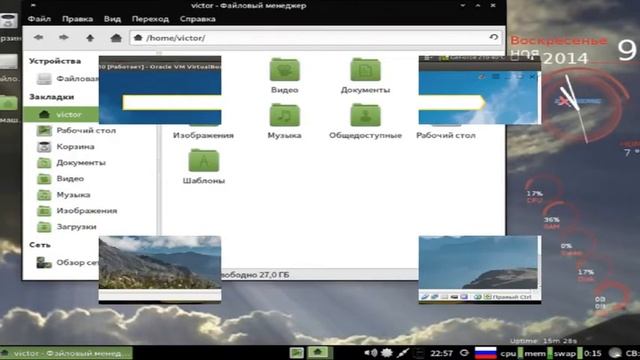
Task: Go back using the back arrow
Action: [38, 38]
